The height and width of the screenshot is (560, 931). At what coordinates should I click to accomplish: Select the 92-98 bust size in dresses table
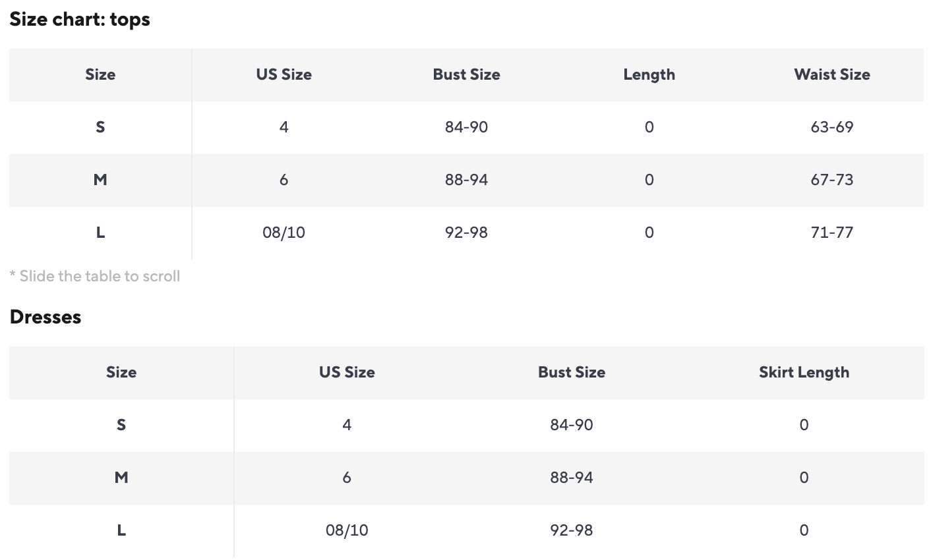pyautogui.click(x=571, y=530)
